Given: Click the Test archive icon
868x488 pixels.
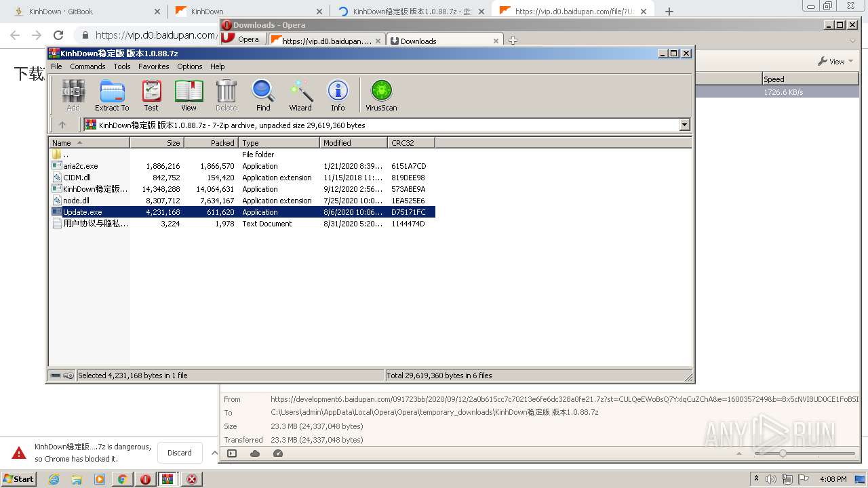Looking at the screenshot, I should (x=151, y=95).
